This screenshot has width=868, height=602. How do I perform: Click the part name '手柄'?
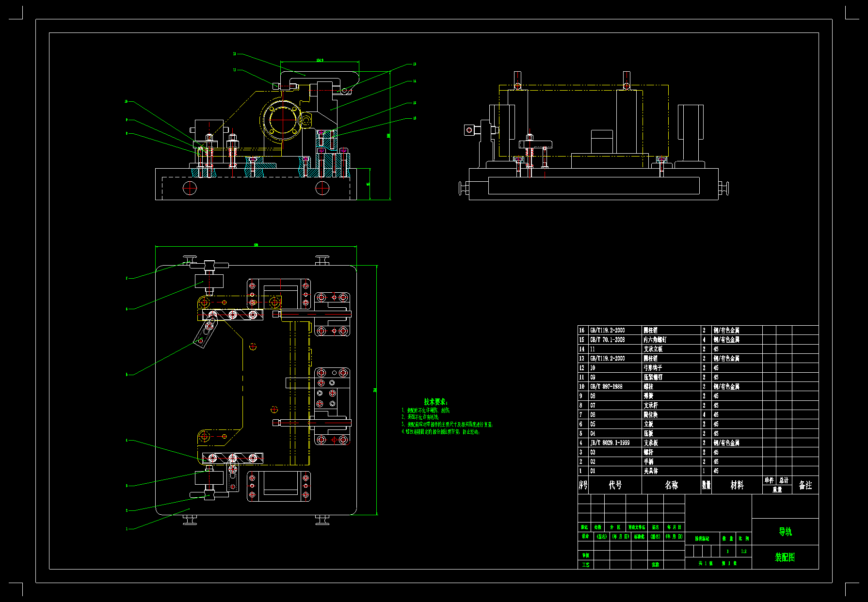pos(648,461)
